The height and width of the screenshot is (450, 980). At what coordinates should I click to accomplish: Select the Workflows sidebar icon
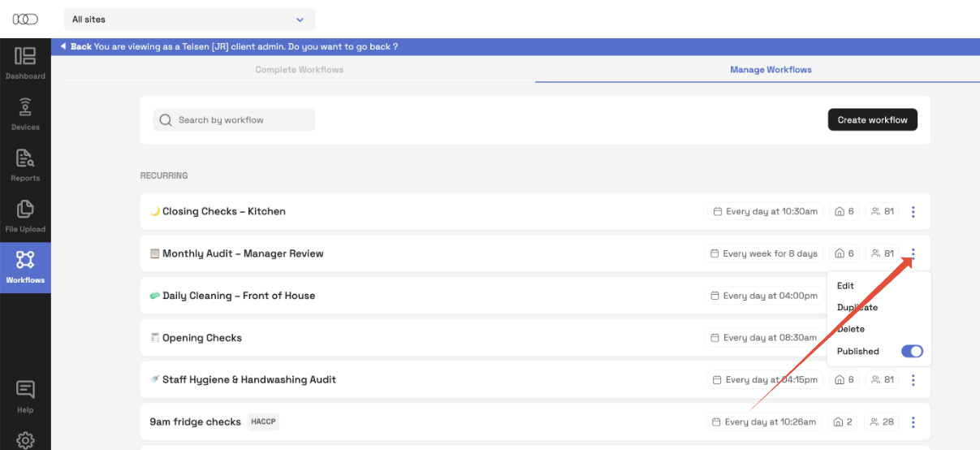[25, 266]
